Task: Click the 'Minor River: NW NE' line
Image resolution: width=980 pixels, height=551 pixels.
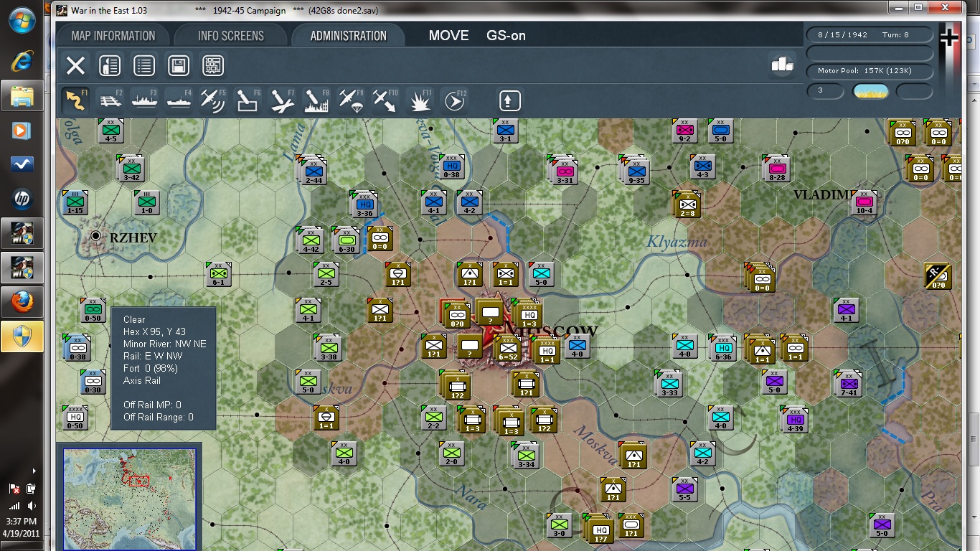Action: click(164, 344)
